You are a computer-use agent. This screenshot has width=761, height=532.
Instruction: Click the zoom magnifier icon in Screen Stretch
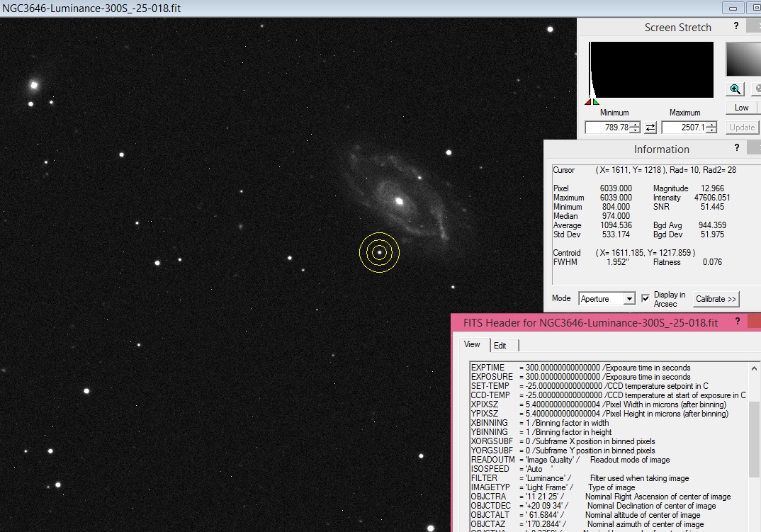pyautogui.click(x=735, y=89)
